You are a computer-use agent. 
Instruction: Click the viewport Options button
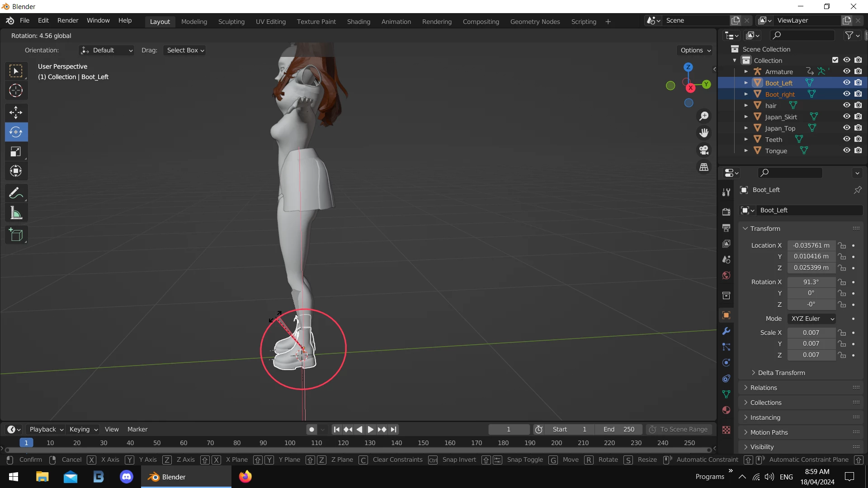click(x=695, y=50)
